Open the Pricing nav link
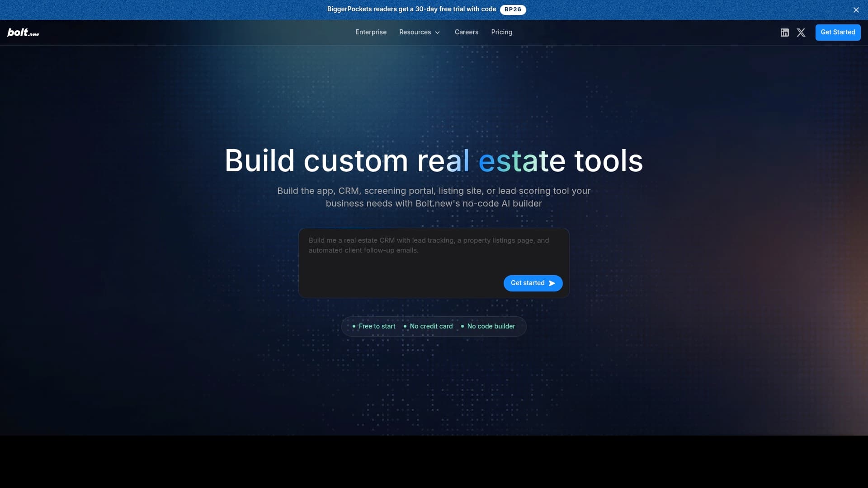 (502, 32)
